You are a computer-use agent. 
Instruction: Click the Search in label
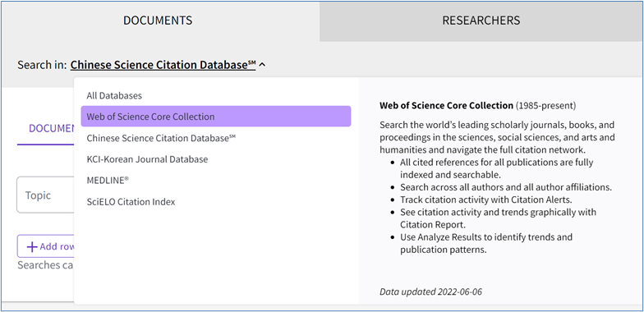tap(42, 65)
